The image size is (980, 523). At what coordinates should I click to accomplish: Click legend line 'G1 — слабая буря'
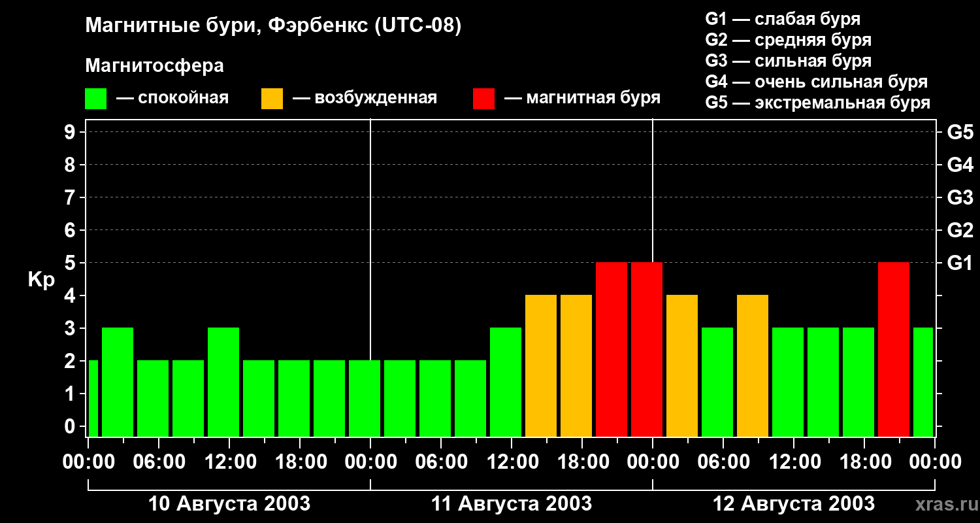[x=783, y=19]
